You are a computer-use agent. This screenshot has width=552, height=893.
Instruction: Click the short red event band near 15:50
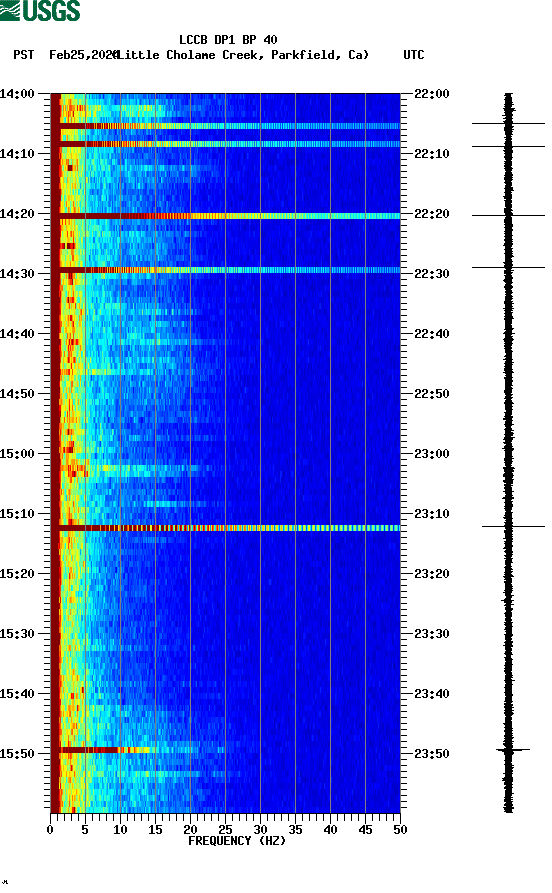[105, 750]
